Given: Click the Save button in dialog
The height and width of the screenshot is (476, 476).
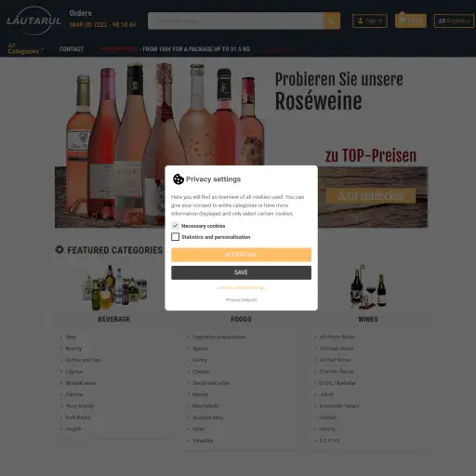Looking at the screenshot, I should pos(241,272).
